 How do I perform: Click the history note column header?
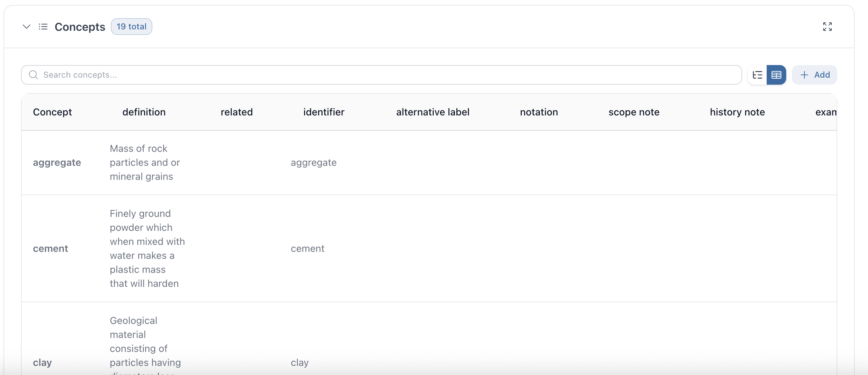(737, 112)
